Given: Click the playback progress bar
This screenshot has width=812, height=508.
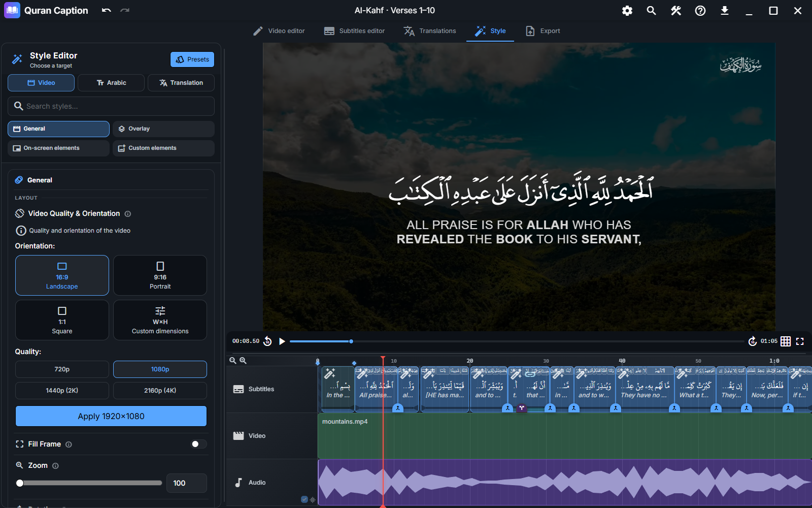Looking at the screenshot, I should click(517, 341).
